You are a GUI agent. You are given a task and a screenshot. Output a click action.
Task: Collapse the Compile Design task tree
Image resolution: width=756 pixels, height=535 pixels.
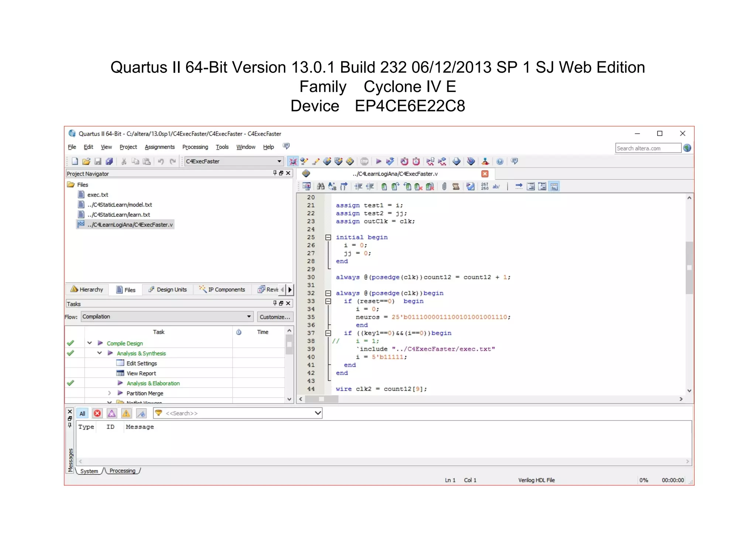[x=89, y=343]
